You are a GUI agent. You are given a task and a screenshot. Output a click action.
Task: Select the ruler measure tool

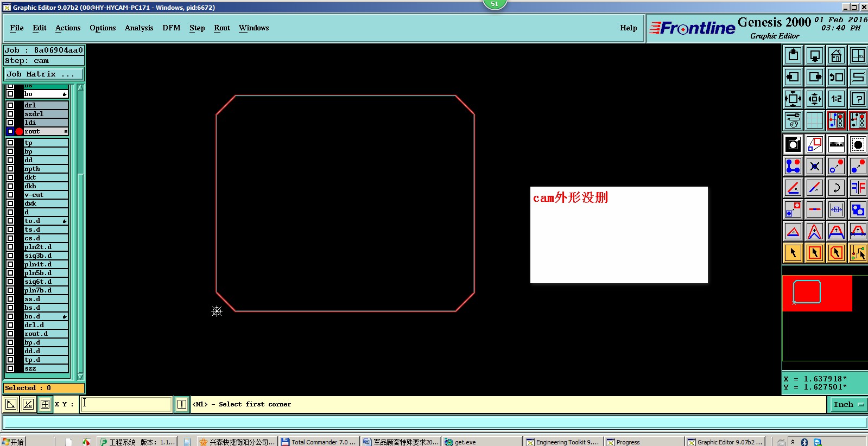coord(837,144)
